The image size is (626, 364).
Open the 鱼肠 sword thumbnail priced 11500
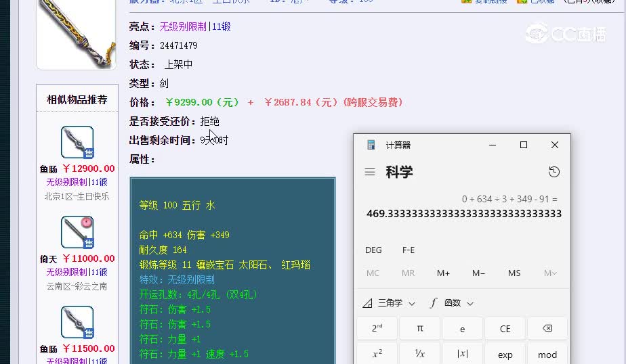point(77,322)
